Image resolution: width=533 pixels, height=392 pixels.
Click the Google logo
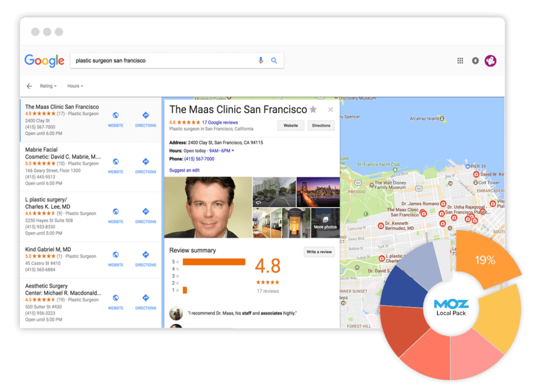[x=44, y=60]
